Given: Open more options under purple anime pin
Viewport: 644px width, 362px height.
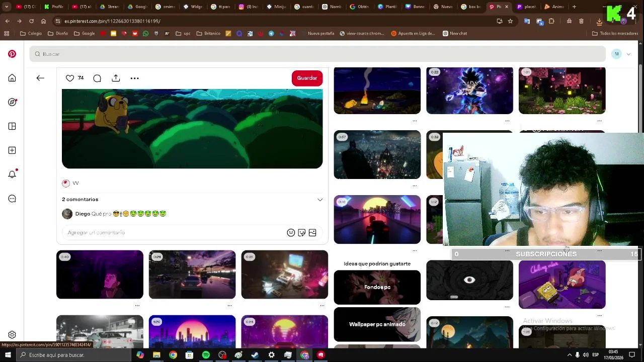Looking at the screenshot, I should tap(137, 305).
